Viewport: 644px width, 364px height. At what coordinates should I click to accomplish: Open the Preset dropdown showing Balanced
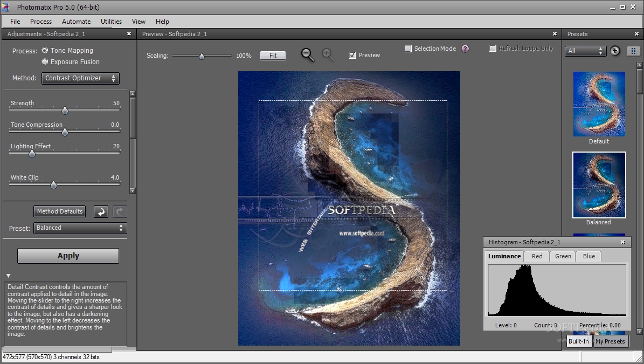80,228
